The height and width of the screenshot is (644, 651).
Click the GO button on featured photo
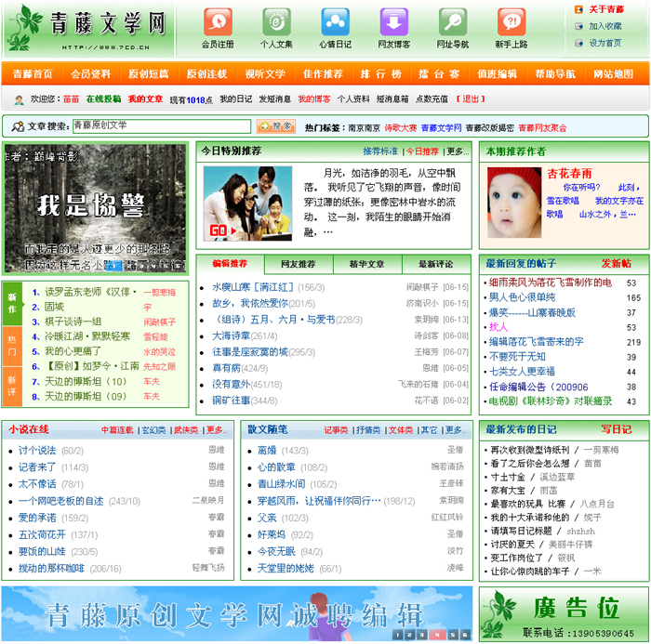(x=222, y=230)
